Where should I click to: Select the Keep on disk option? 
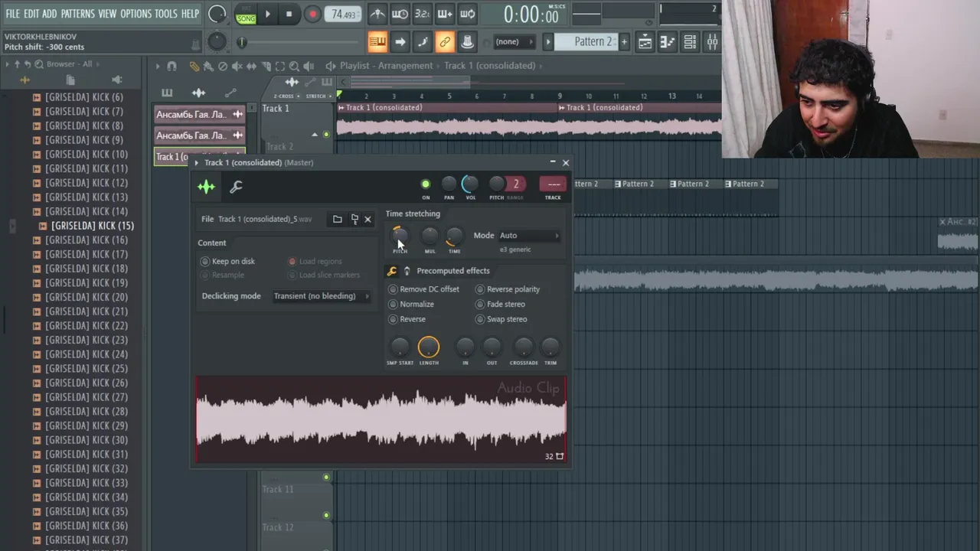(x=227, y=262)
